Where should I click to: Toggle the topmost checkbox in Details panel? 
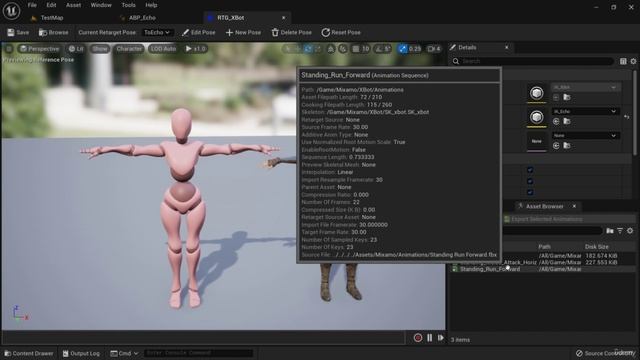click(x=530, y=170)
